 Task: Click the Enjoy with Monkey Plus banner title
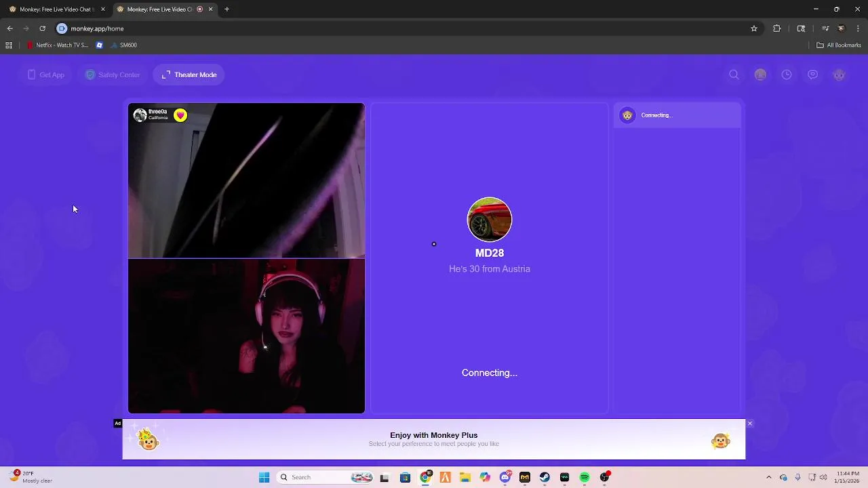coord(434,435)
